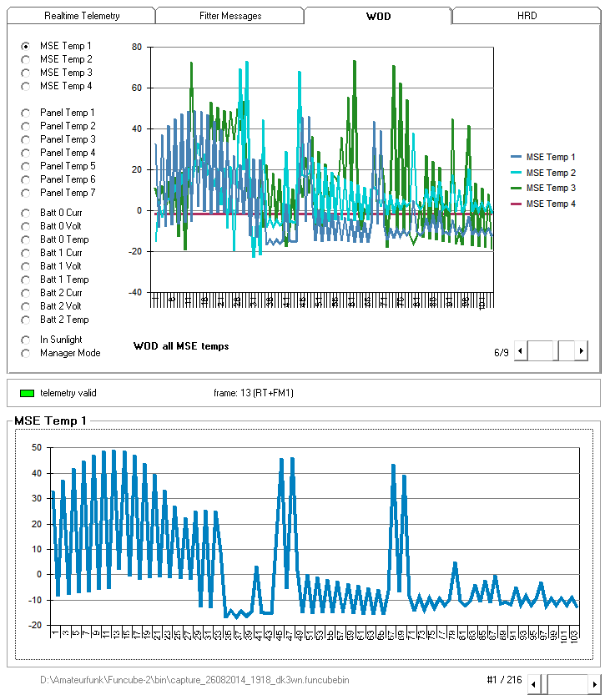Click the capture file path text
The width and height of the screenshot is (605, 700).
click(194, 680)
